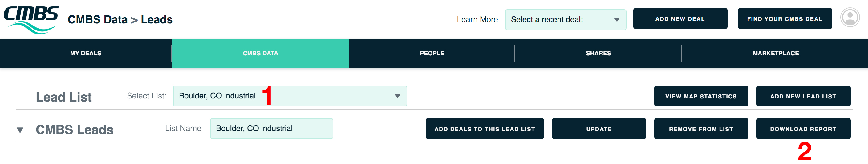Viewport: 868px width, 164px height.
Task: Open the user profile avatar icon
Action: (850, 17)
